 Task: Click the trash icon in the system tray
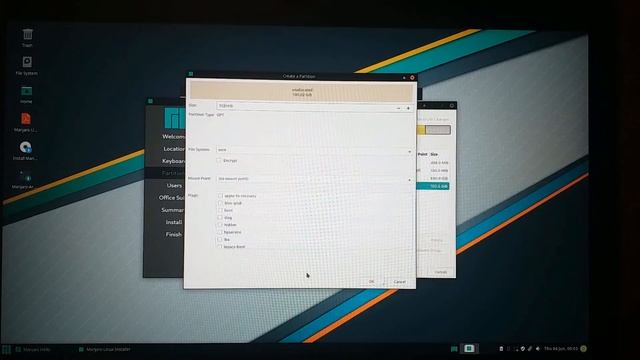coord(501,349)
